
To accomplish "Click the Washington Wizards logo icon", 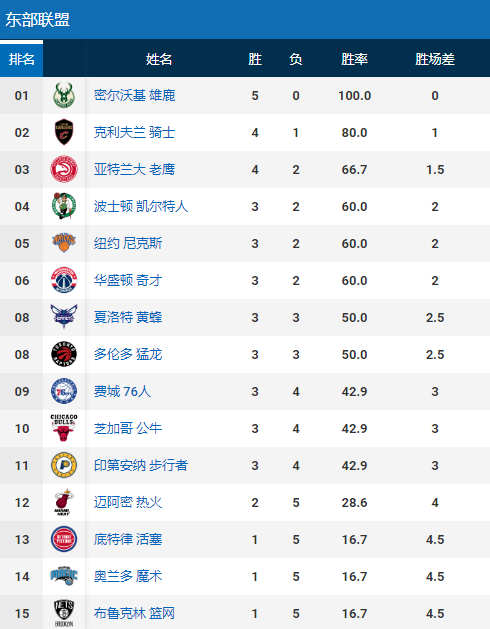I will [64, 280].
